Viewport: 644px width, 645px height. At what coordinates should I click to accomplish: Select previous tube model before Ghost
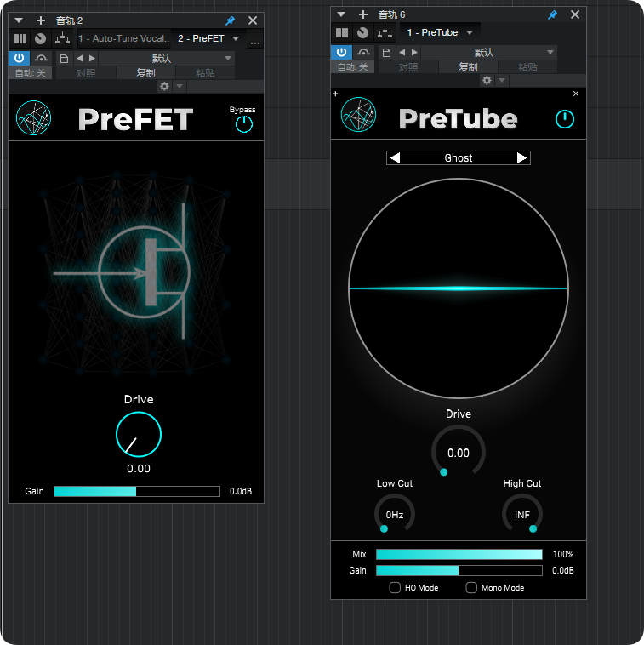click(395, 158)
